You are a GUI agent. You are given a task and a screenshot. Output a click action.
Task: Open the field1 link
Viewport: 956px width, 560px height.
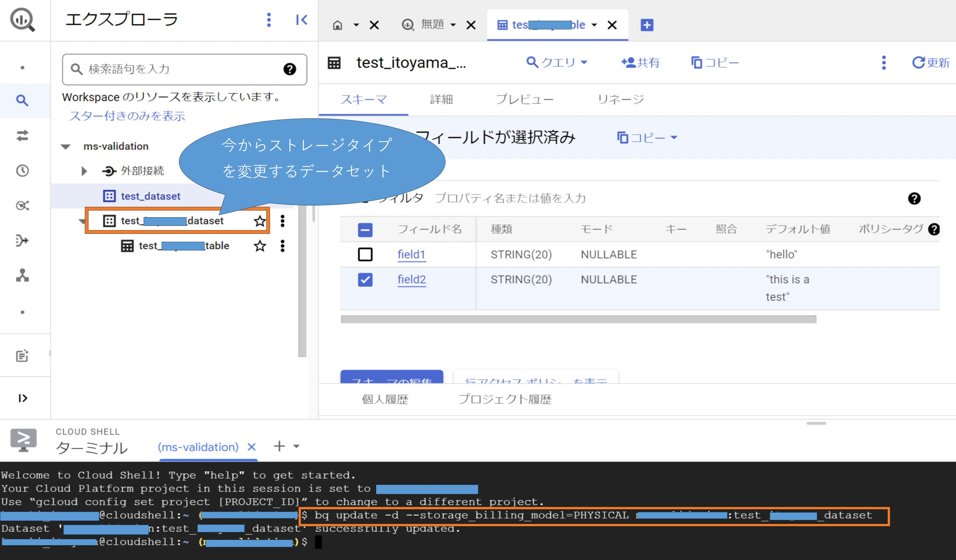(412, 255)
